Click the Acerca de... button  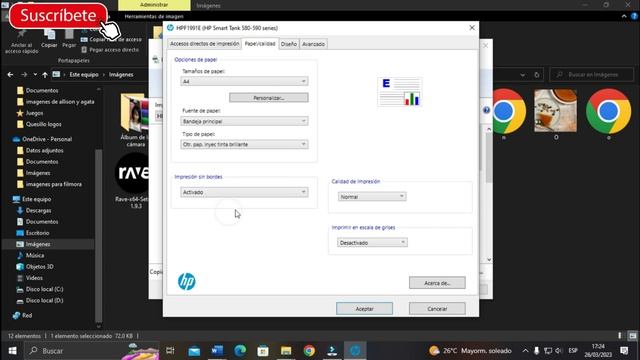tap(437, 283)
